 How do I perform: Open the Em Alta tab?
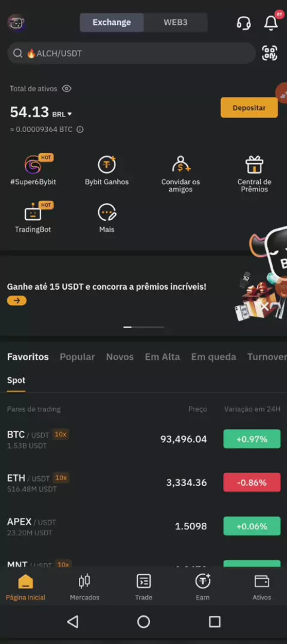click(x=163, y=357)
